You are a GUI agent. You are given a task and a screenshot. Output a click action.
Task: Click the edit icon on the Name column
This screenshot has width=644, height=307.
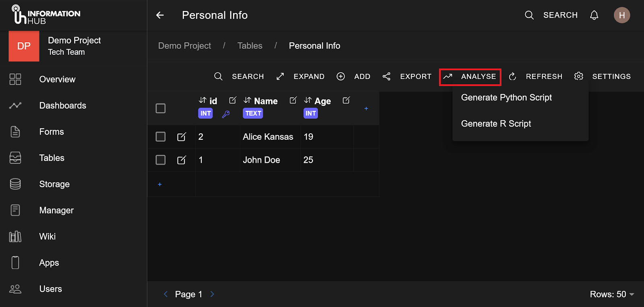coord(293,100)
